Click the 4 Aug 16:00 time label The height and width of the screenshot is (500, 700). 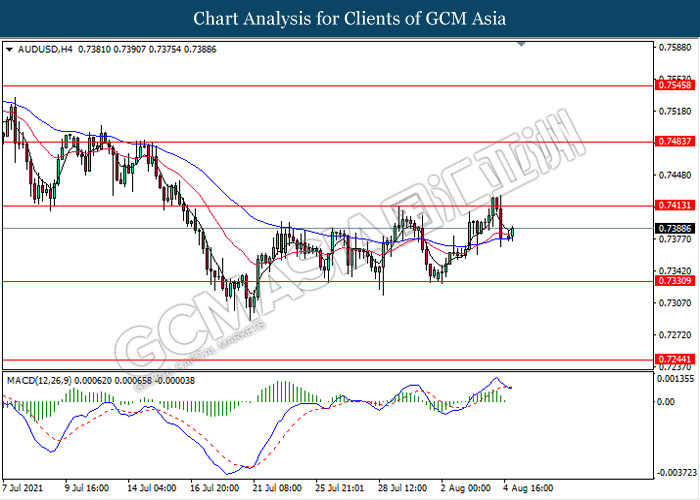(x=528, y=488)
